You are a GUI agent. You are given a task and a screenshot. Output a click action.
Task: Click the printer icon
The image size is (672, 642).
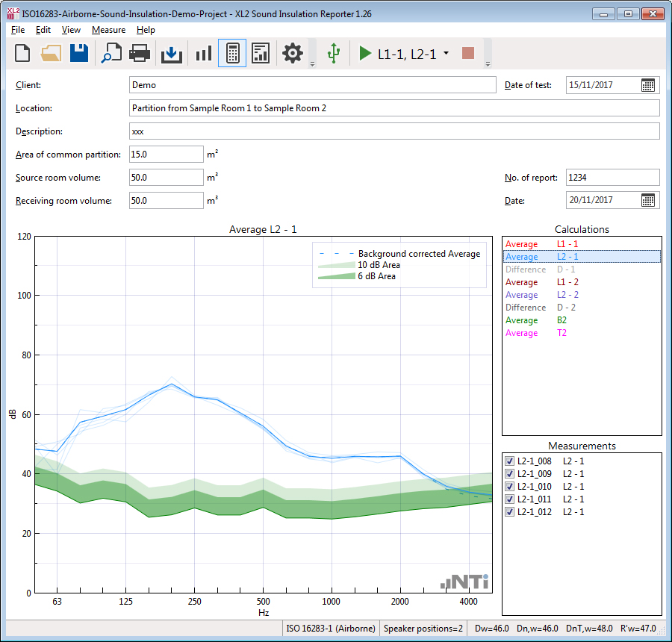(140, 53)
